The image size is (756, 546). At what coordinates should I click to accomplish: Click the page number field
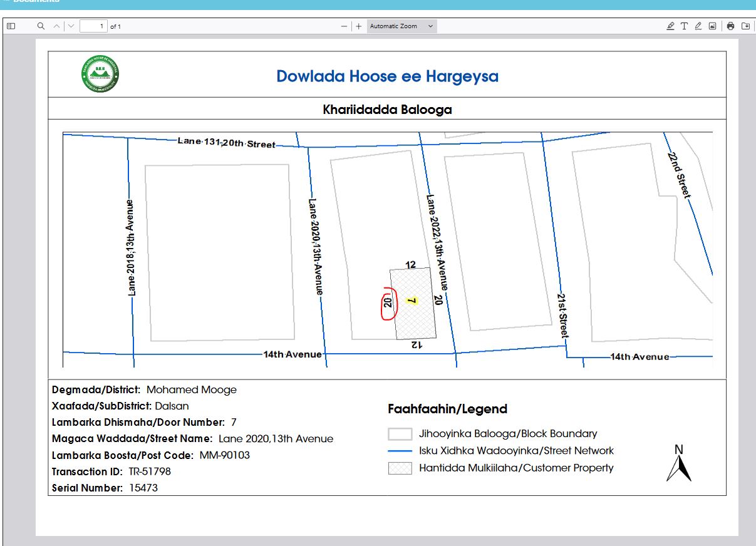pos(94,26)
